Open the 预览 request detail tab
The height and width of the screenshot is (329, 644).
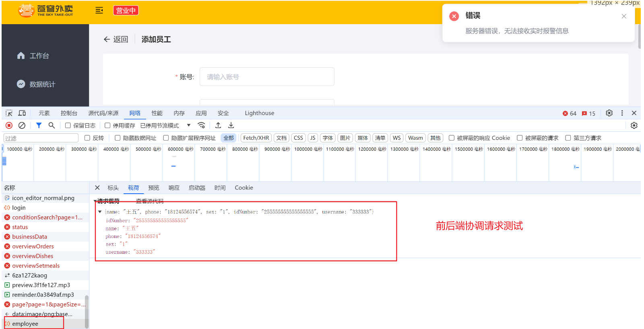coord(154,188)
